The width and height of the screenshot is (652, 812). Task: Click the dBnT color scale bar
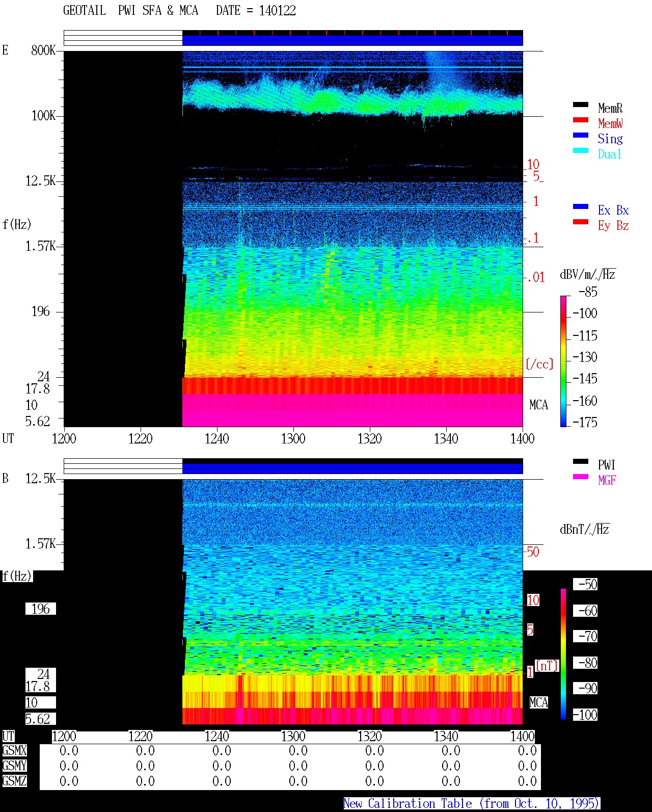(563, 654)
